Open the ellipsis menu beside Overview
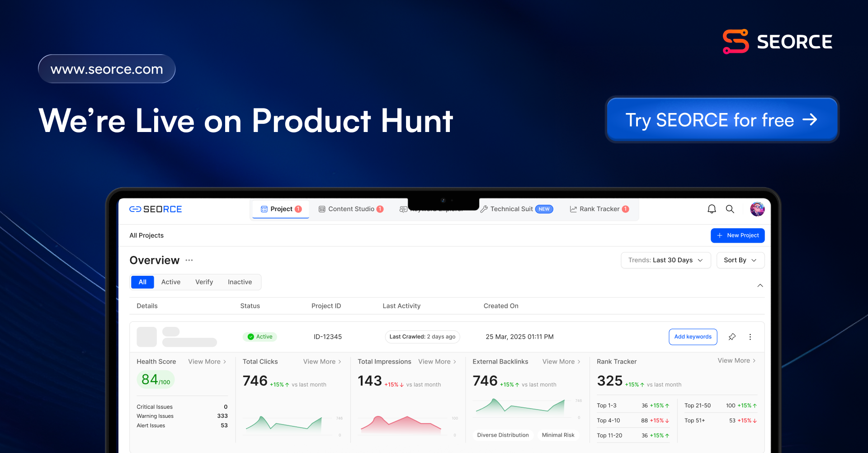868x453 pixels. [x=189, y=260]
